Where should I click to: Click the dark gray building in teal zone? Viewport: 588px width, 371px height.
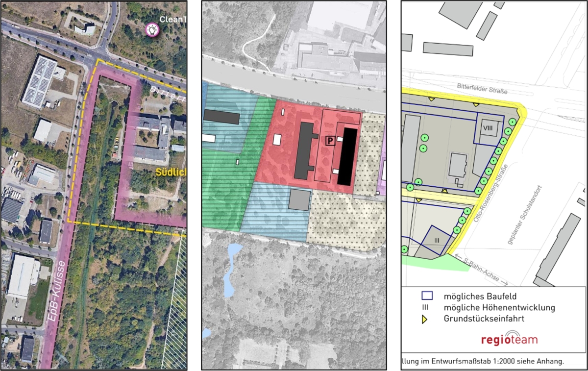click(221, 117)
